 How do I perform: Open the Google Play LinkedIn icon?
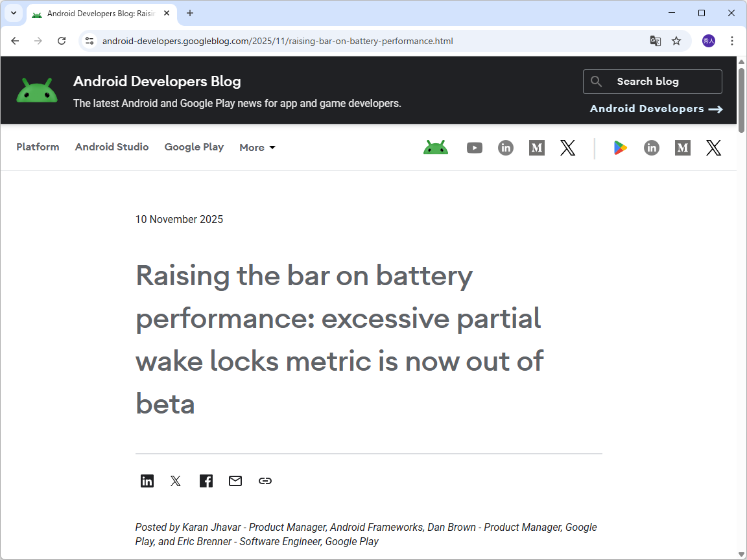click(651, 148)
